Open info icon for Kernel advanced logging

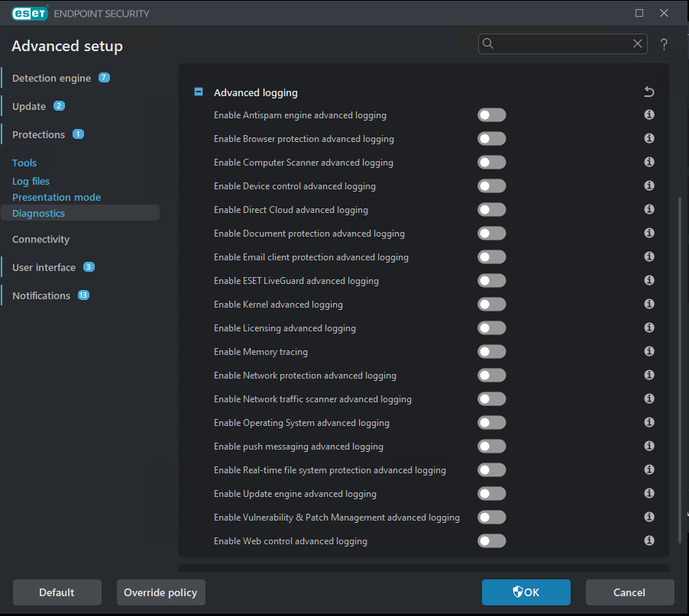(649, 305)
